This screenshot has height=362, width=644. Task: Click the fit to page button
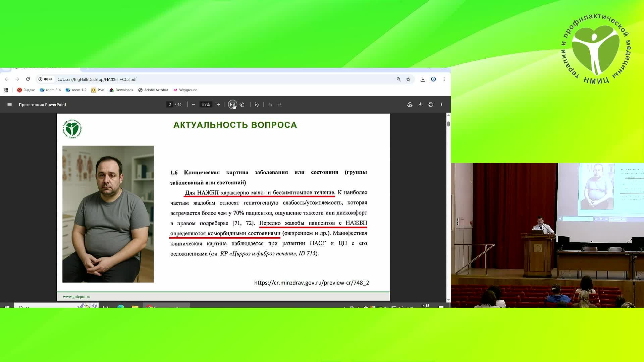point(232,105)
